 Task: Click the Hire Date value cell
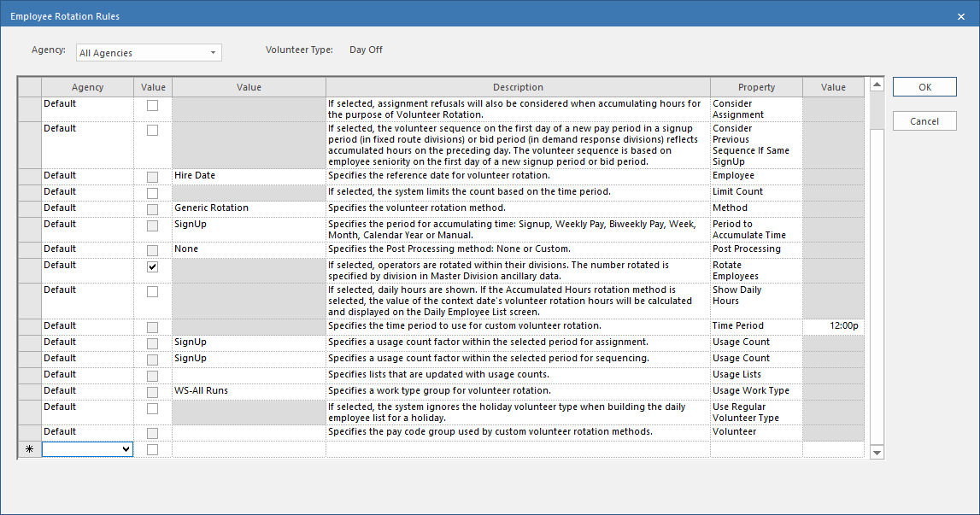pos(248,175)
